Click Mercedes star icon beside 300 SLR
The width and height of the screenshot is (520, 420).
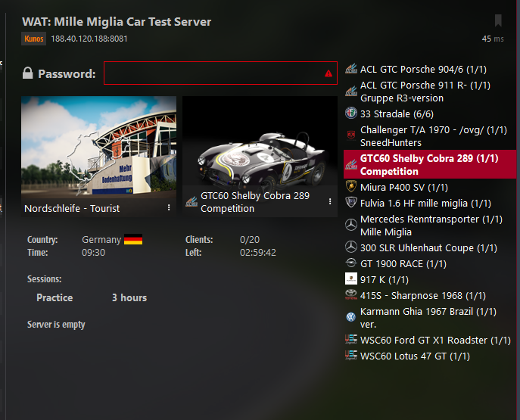point(351,247)
